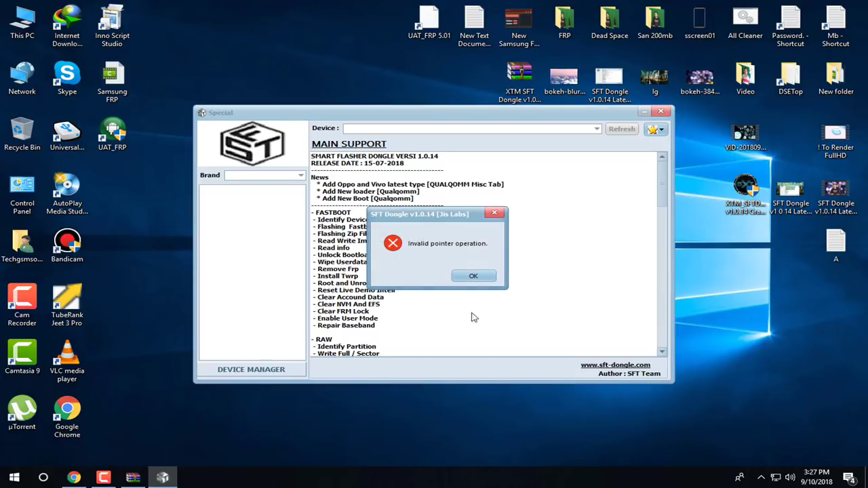Select 'Clear FRM Lock' text line

[x=343, y=311]
